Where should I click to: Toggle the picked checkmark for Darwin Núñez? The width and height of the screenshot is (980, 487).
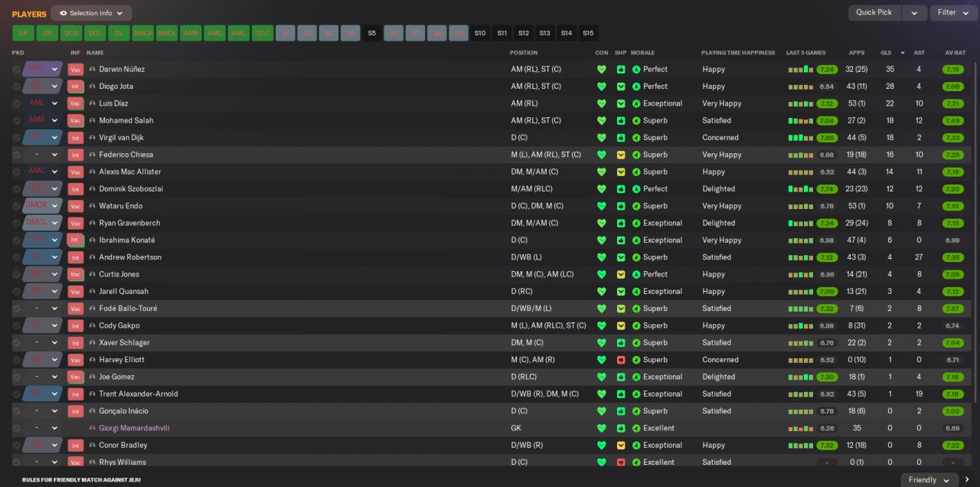16,69
